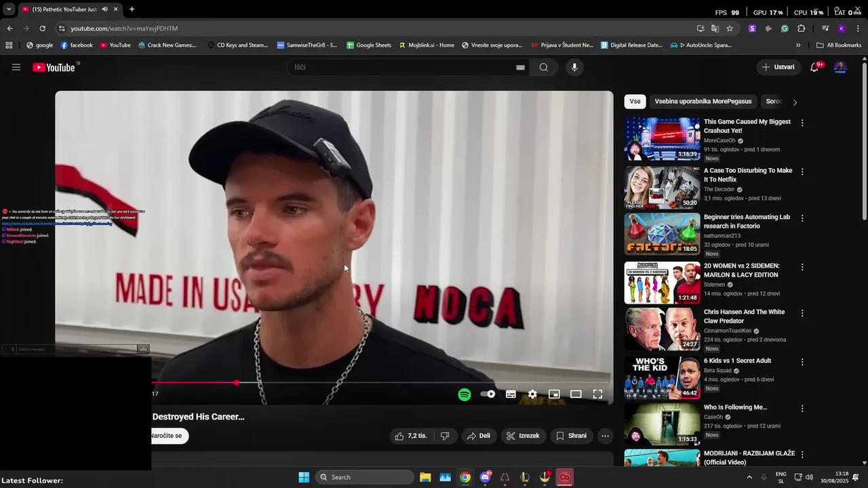Open YouTube notifications bell

coord(814,67)
